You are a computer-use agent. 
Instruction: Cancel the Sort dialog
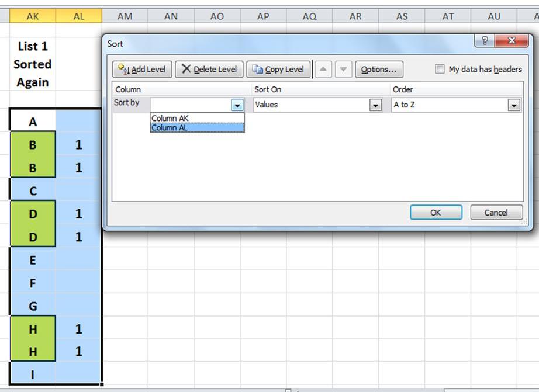point(496,212)
